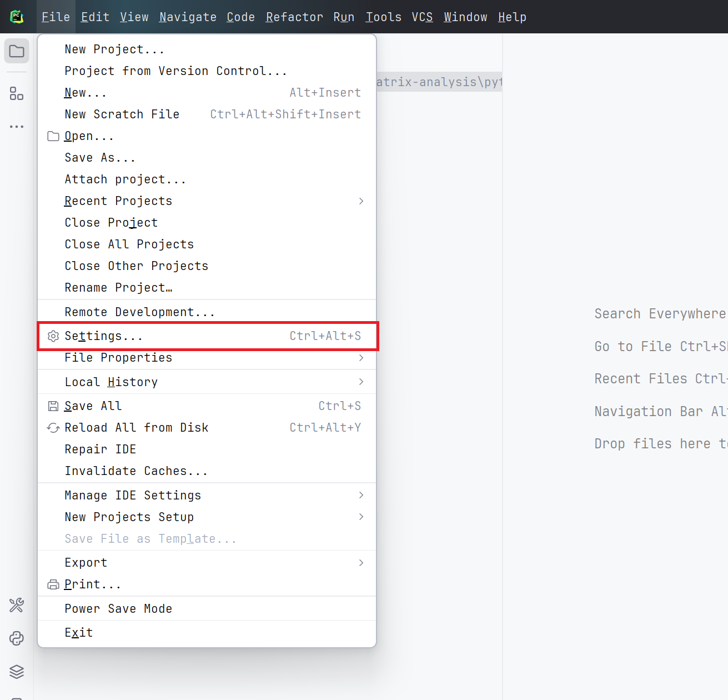
Task: Select Close Other Projects
Action: click(207, 266)
